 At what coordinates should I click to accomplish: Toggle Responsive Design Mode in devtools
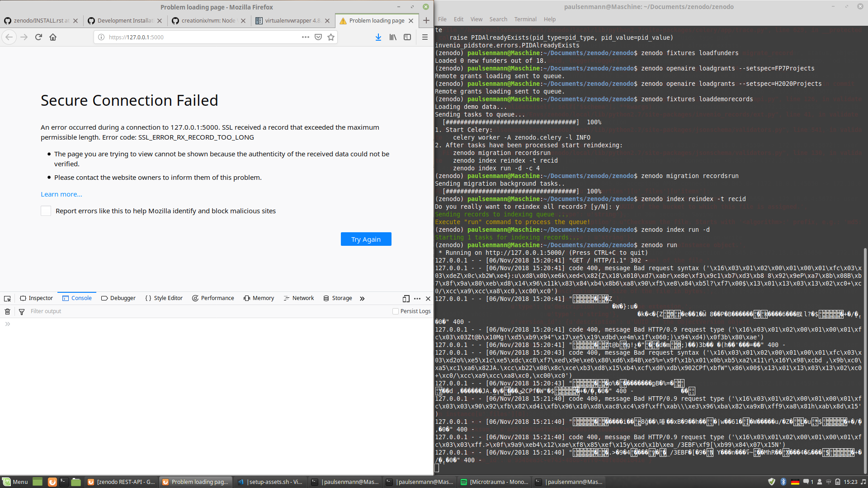click(x=406, y=299)
